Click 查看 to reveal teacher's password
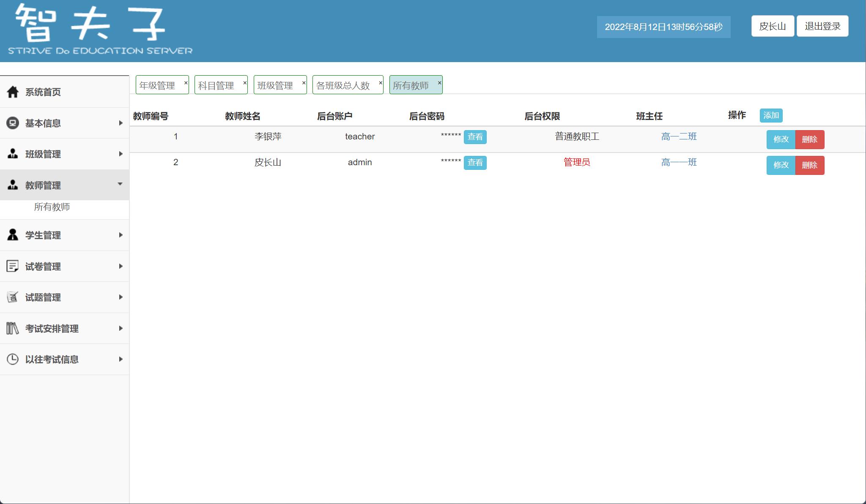 (476, 137)
